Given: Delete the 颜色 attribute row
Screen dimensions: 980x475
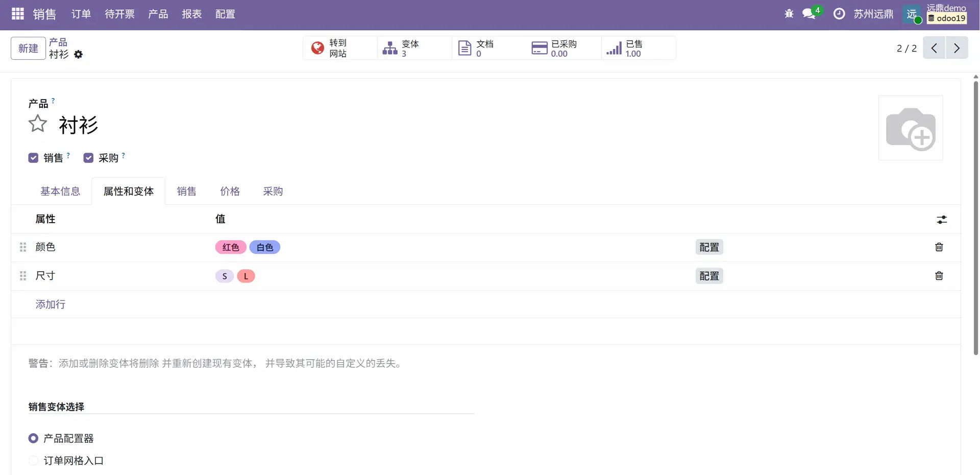Looking at the screenshot, I should [939, 247].
